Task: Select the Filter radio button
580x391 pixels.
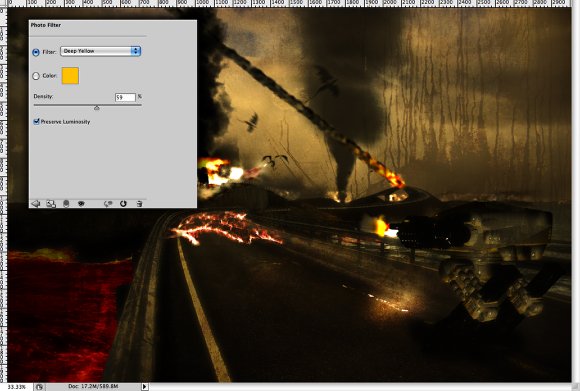Action: [36, 52]
